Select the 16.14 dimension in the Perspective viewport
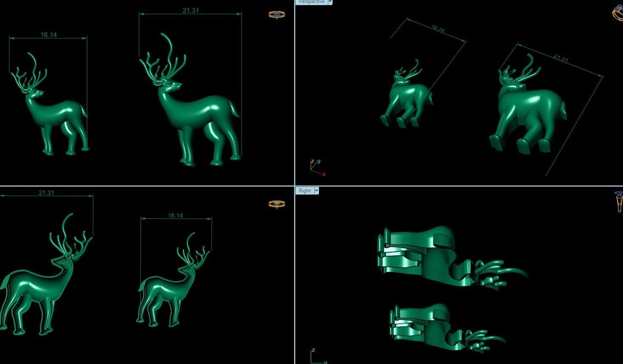Screen dimensions: 623x364 click(438, 29)
